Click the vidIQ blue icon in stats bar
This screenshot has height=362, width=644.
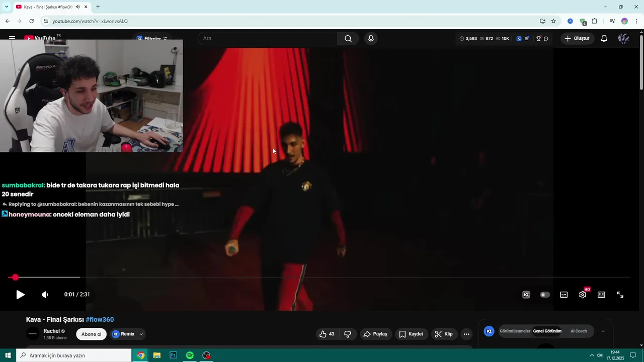(x=519, y=39)
